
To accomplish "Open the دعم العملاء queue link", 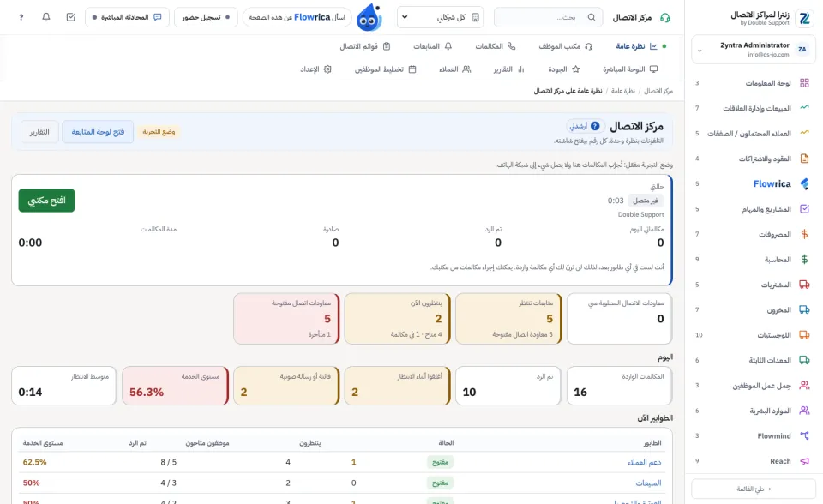I will click(x=644, y=462).
